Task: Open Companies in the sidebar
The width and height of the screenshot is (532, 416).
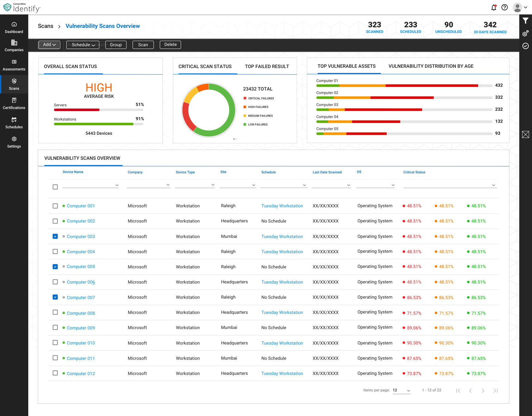Action: [x=14, y=46]
